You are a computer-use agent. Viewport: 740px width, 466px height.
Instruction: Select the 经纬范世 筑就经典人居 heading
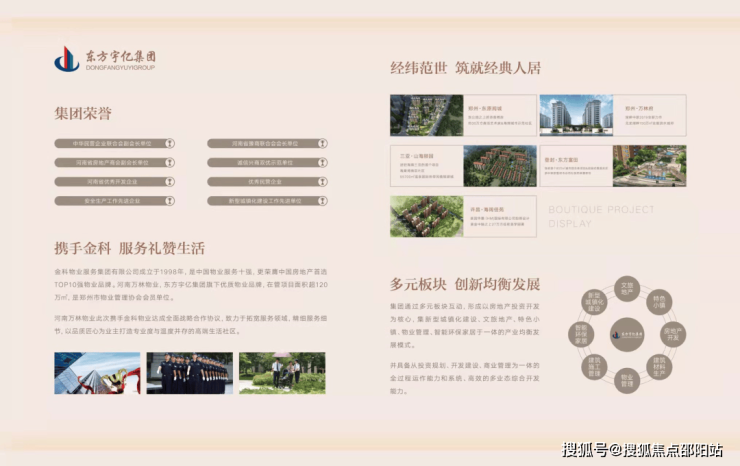[465, 68]
